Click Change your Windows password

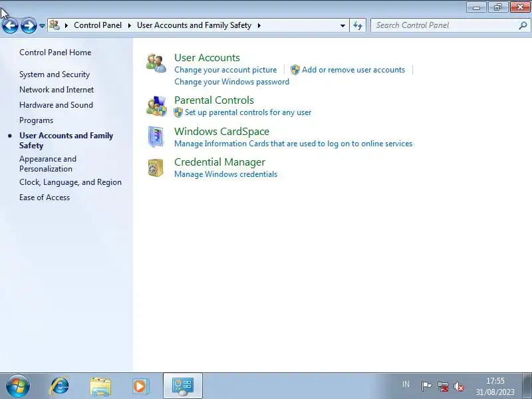click(x=231, y=82)
